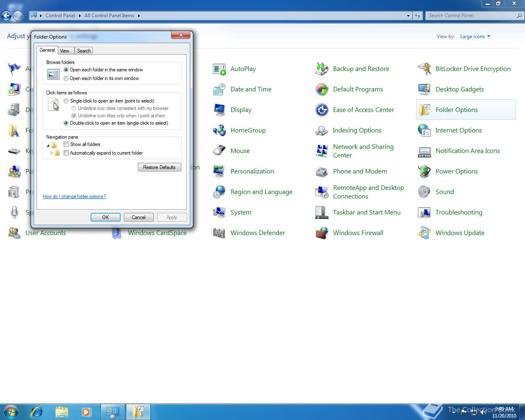Click All Control Panel Items breadcrumb
This screenshot has width=525, height=420.
109,16
